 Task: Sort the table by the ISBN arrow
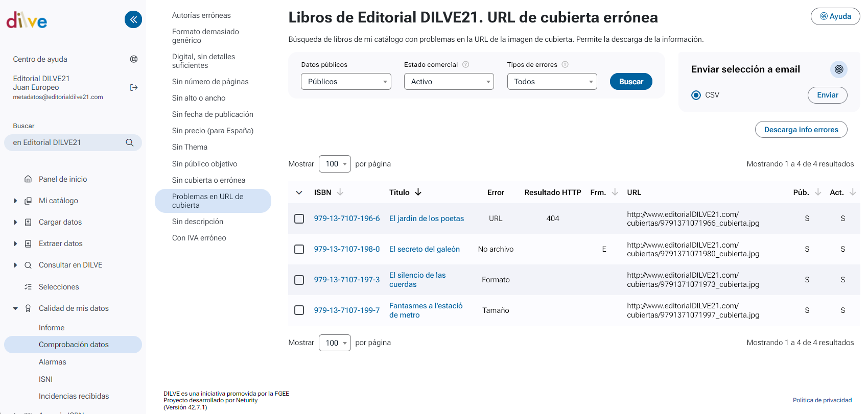coord(340,192)
